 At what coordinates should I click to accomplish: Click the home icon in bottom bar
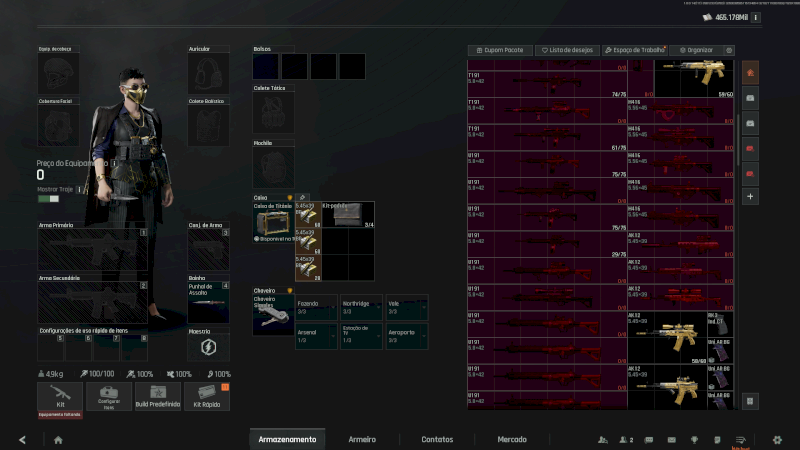click(x=58, y=440)
